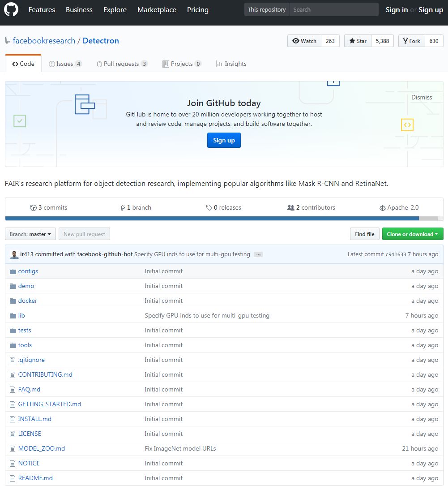Image resolution: width=448 pixels, height=486 pixels.
Task: Click the tag icon next to 0 releases
Action: tap(209, 208)
